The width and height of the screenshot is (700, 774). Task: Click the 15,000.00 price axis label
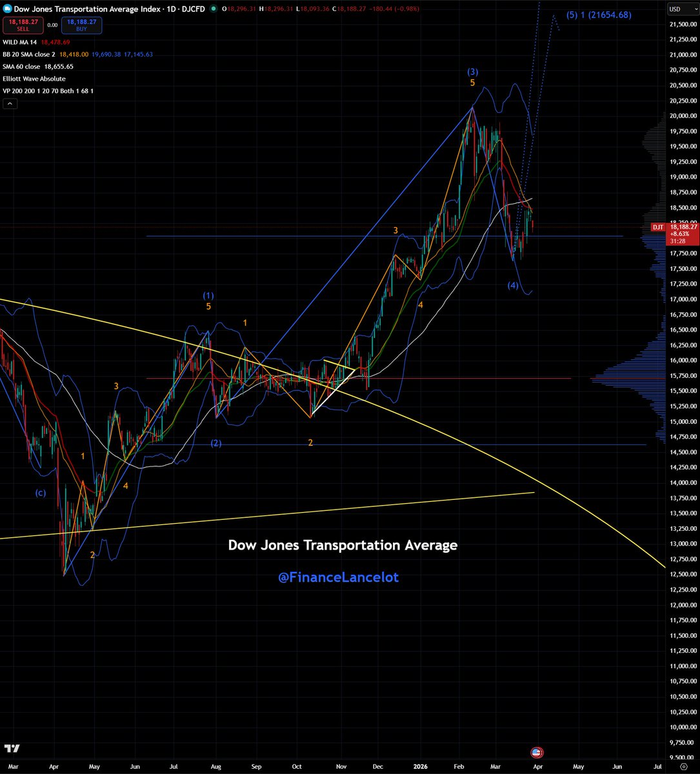[x=683, y=422]
